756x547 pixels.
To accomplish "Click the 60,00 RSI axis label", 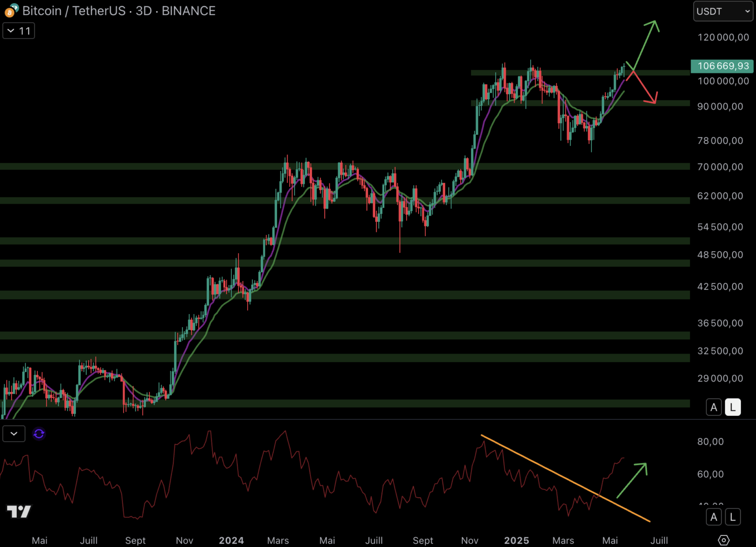I will [710, 474].
